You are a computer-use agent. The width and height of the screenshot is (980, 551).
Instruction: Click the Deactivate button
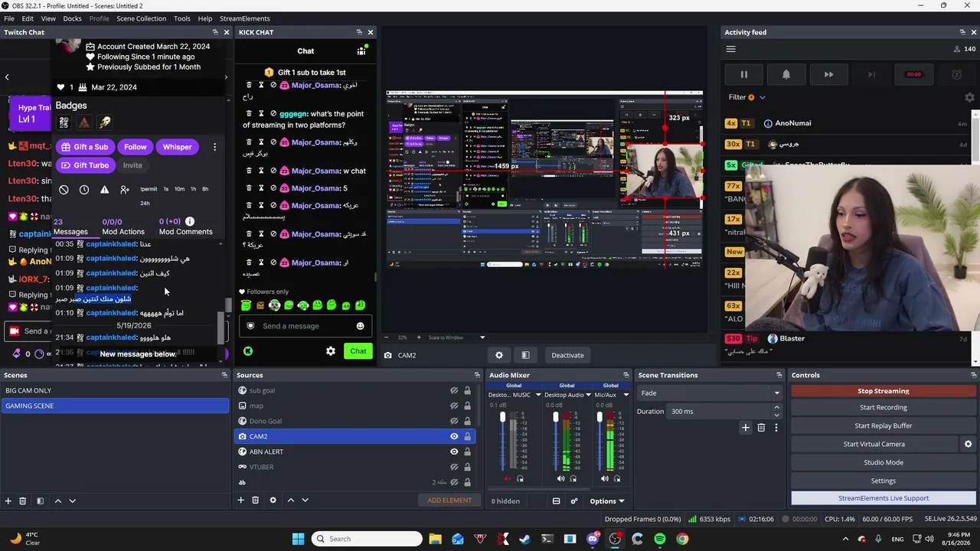coord(567,355)
